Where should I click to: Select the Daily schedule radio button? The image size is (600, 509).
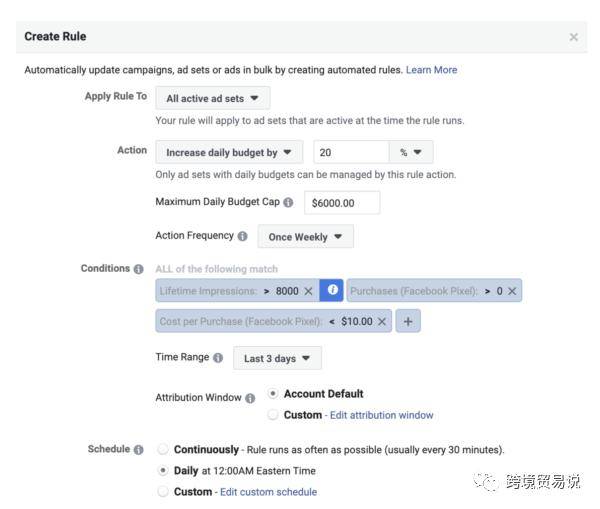pyautogui.click(x=164, y=470)
